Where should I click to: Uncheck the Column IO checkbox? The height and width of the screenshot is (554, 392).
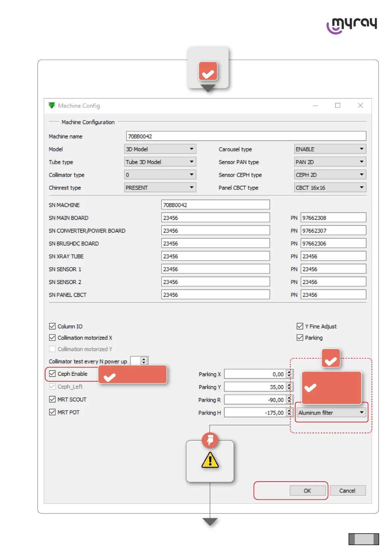[52, 326]
